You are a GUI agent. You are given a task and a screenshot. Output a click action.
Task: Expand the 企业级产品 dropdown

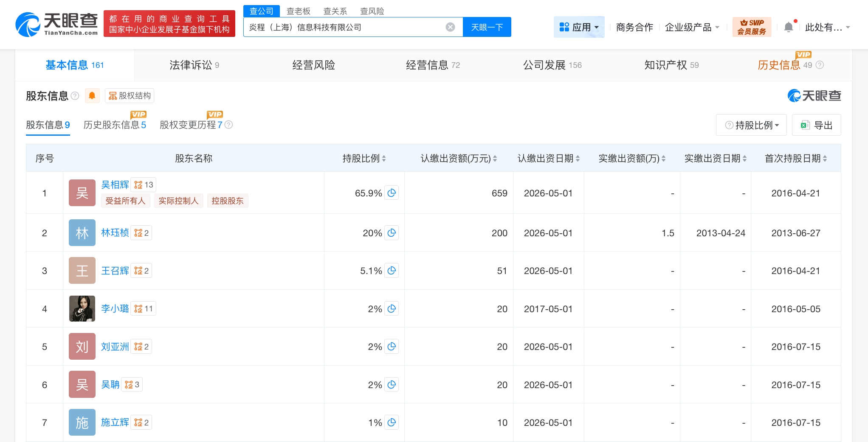coord(692,27)
